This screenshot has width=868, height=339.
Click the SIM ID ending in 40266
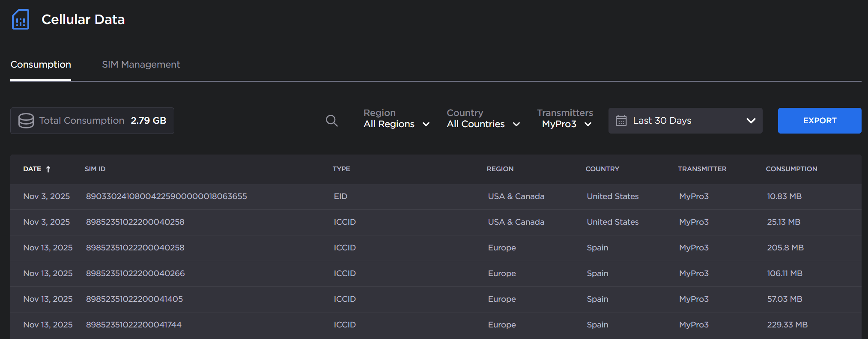tap(135, 274)
